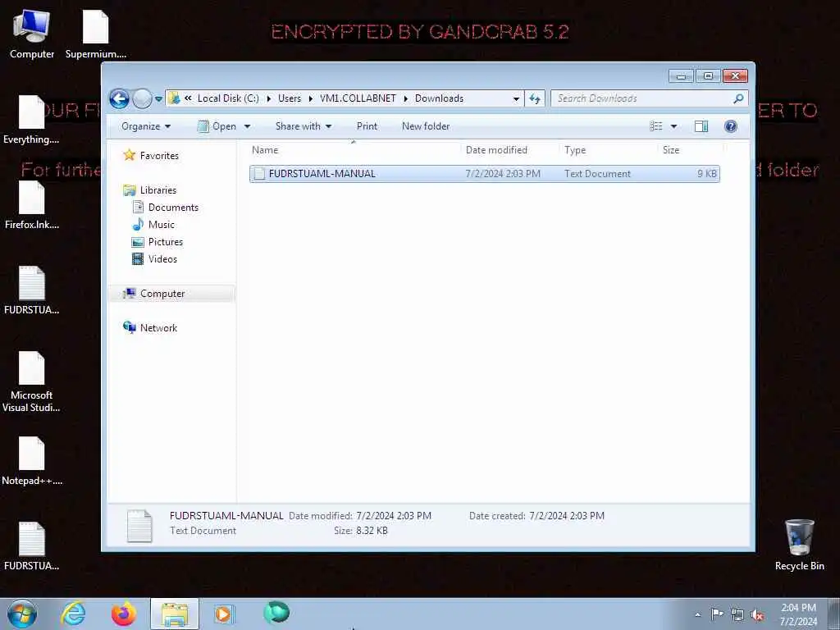Expand arrow after Local Disk (C:) breadcrumb
Screen dimensions: 840x630
pos(269,98)
